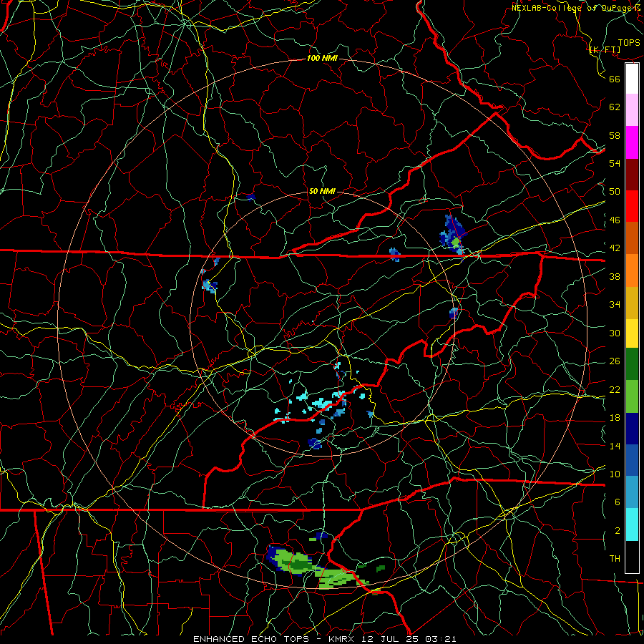Click the legend value '42'
Screen dimensions: 644x644
tap(615, 248)
